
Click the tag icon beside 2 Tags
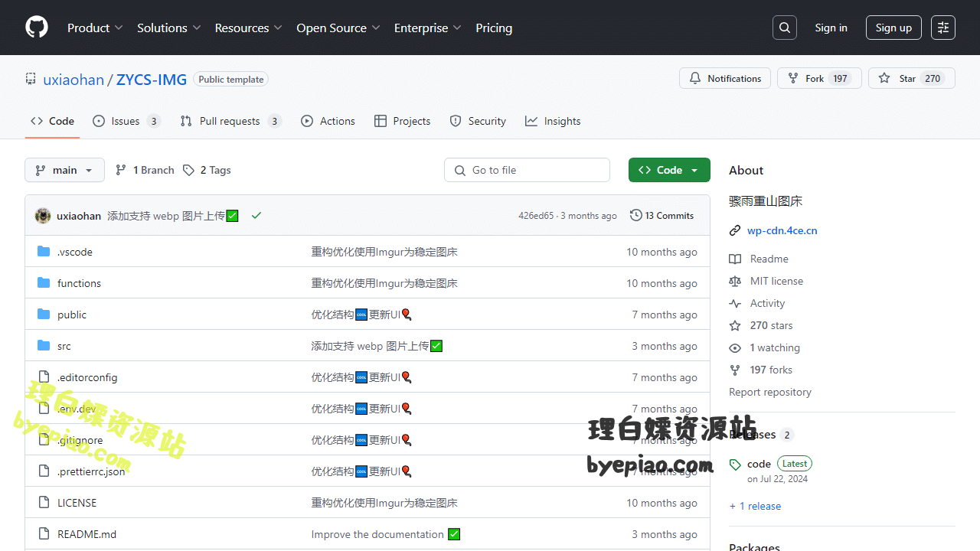point(189,171)
